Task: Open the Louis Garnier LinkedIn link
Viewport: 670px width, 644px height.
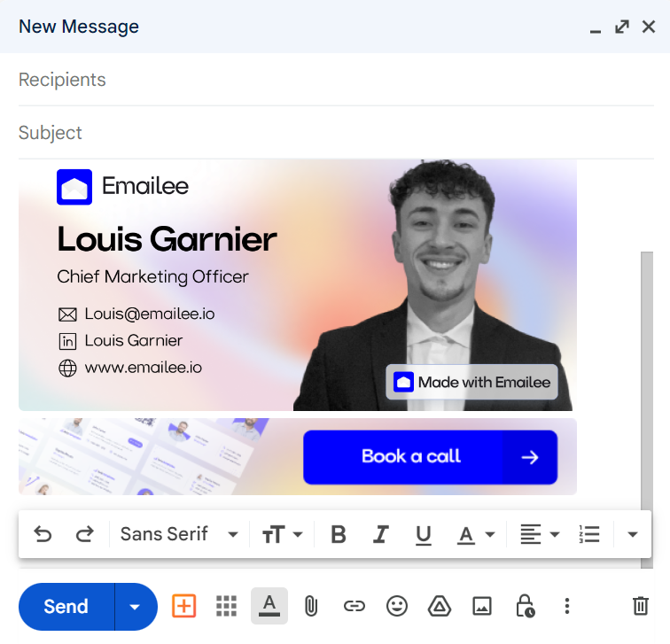Action: (133, 341)
